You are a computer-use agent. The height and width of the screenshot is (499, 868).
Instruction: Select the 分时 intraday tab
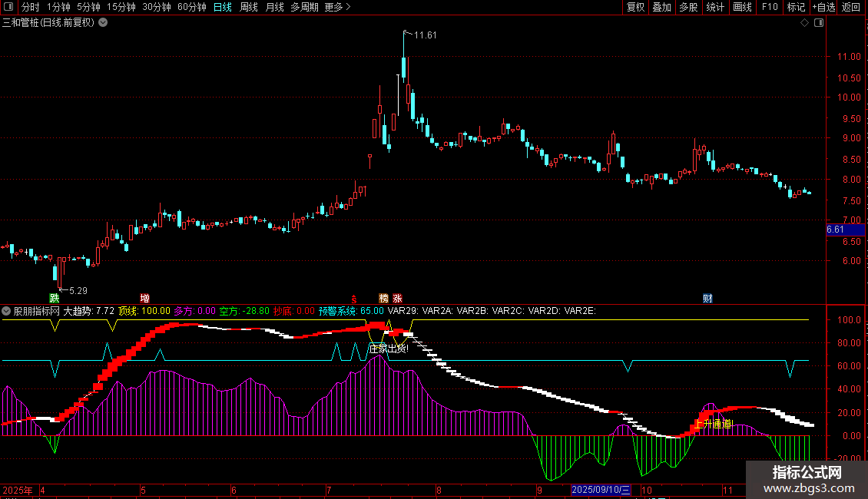[30, 7]
